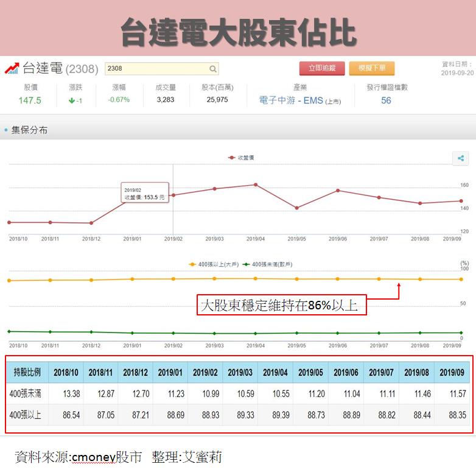The height and width of the screenshot is (475, 476).
Task: Click the 2018/10 column header in table
Action: [x=66, y=372]
